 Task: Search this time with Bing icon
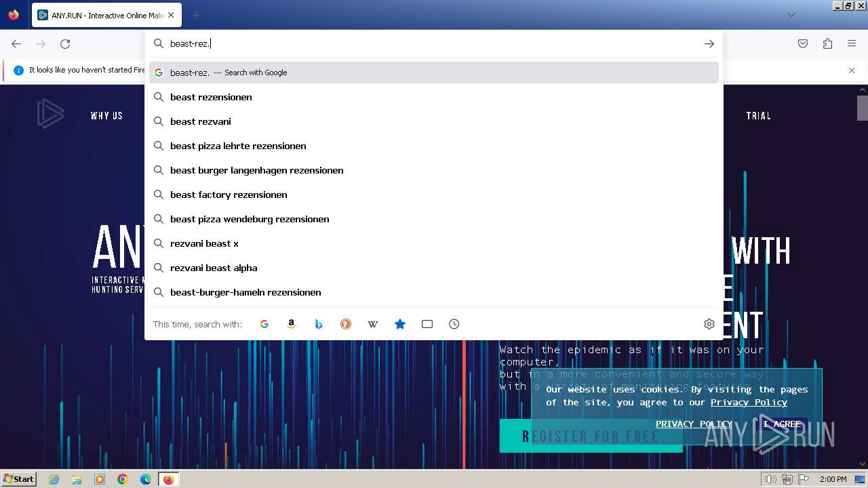319,324
